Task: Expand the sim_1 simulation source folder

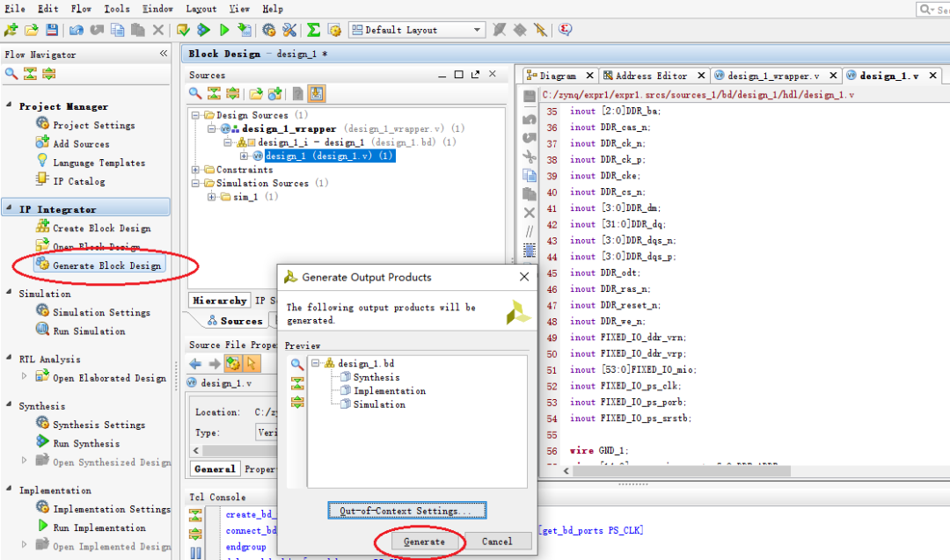Action: [x=209, y=196]
